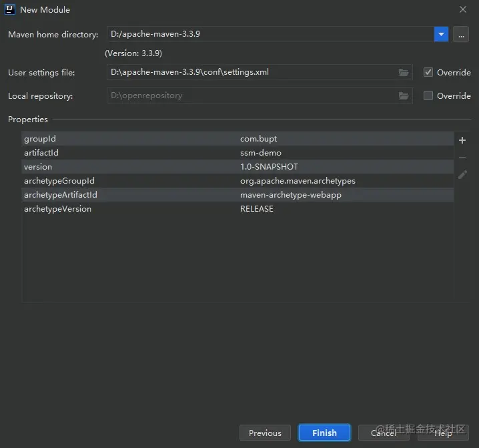Browse for Maven home directory with ellipsis button
This screenshot has height=448, width=479.
click(461, 34)
